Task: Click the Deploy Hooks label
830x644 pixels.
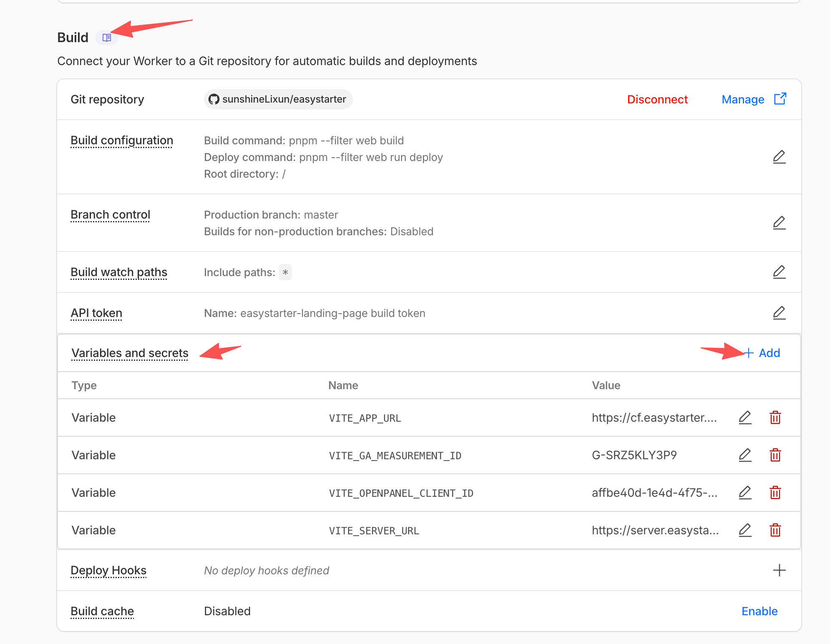Action: click(108, 571)
